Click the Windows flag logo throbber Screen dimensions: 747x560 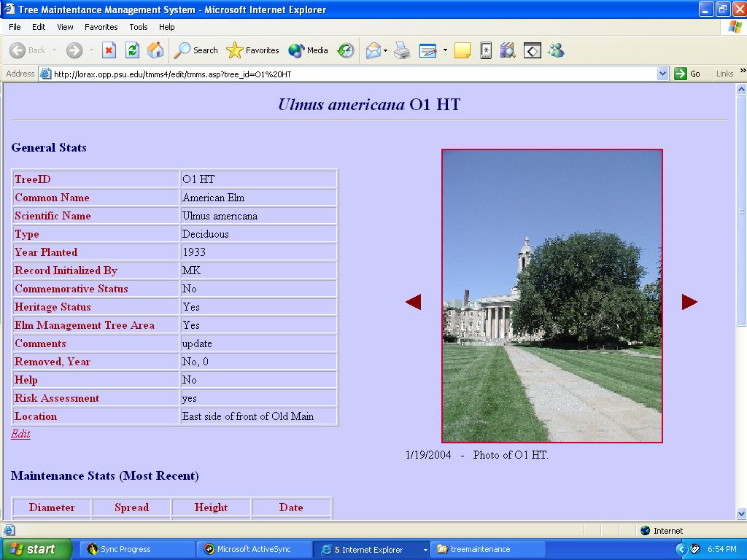[735, 27]
